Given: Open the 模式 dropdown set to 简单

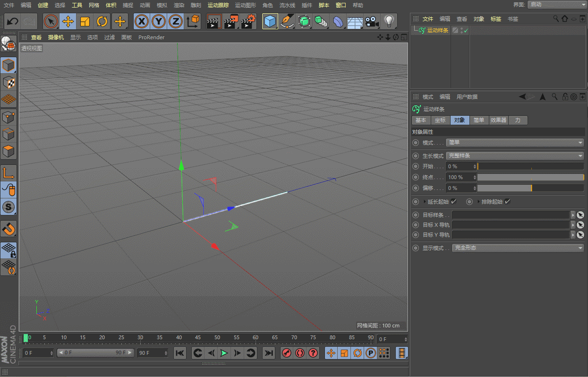Looking at the screenshot, I should 516,143.
